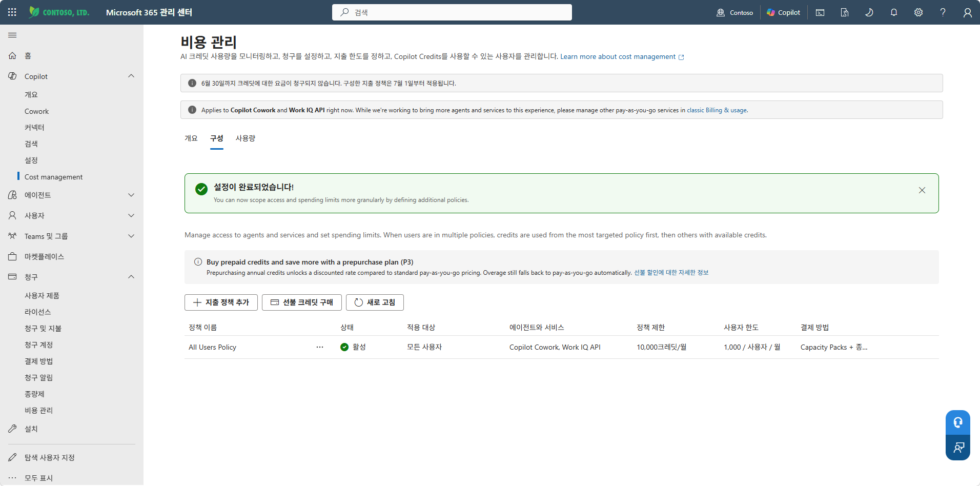Open classic Billing & usage link

pyautogui.click(x=717, y=110)
